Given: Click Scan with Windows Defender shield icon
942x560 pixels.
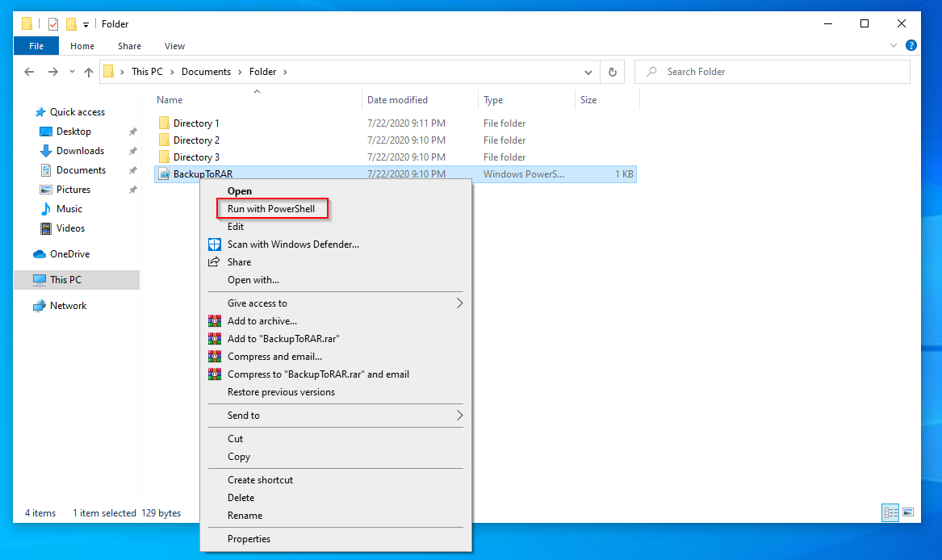Looking at the screenshot, I should pos(215,244).
